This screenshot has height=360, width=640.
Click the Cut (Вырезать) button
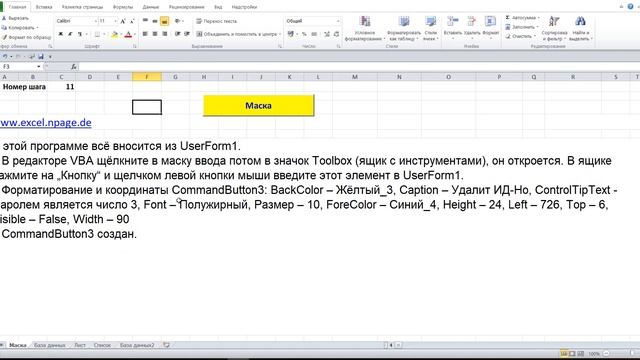(x=16, y=18)
